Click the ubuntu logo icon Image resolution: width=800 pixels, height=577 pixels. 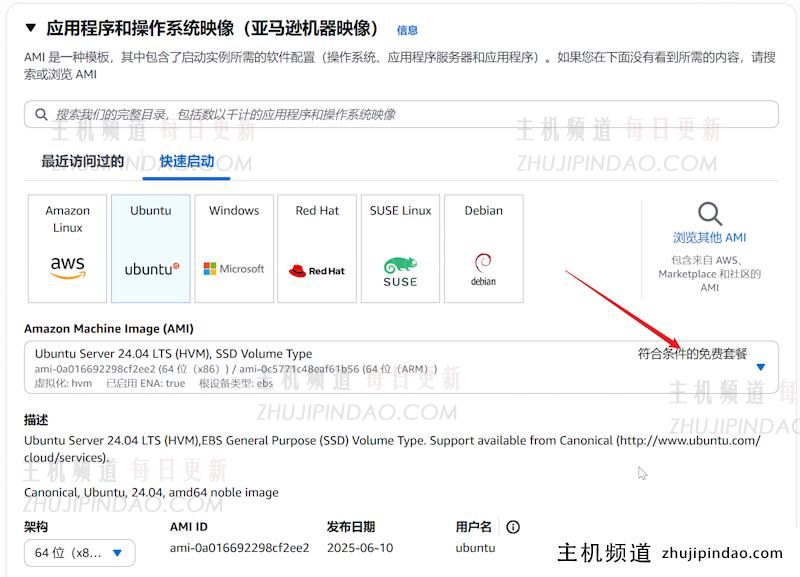click(x=152, y=269)
